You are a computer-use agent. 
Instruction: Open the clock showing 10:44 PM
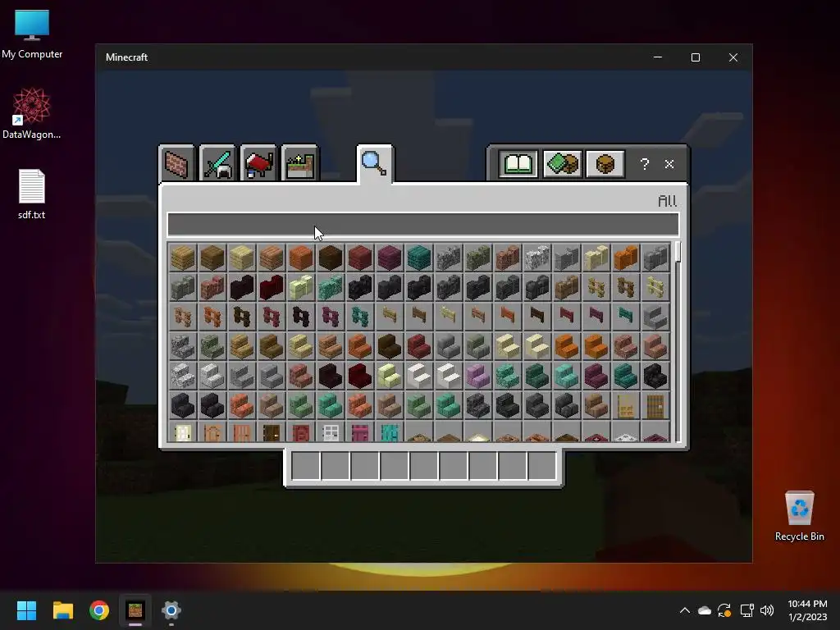pos(807,610)
